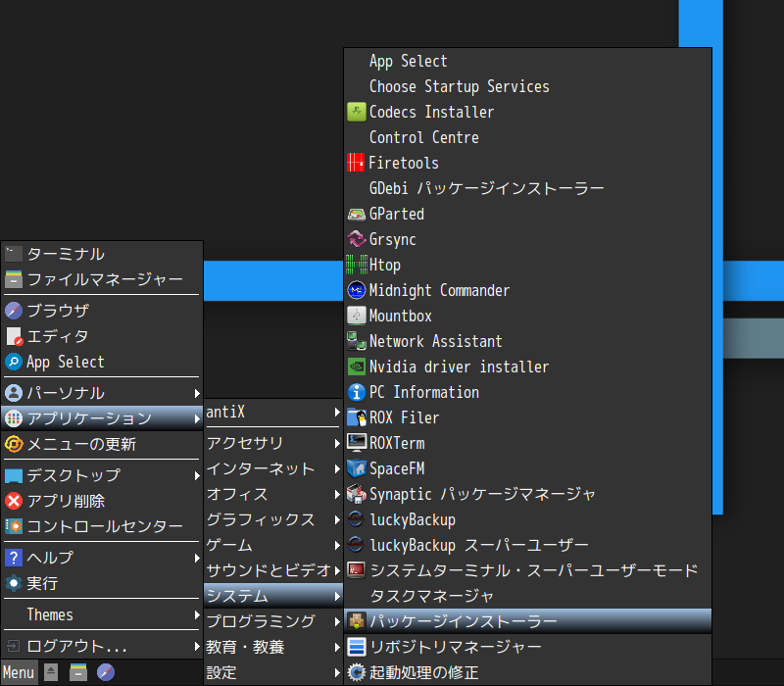
Task: Click the Network Assistant computers icon
Action: pyautogui.click(x=356, y=341)
